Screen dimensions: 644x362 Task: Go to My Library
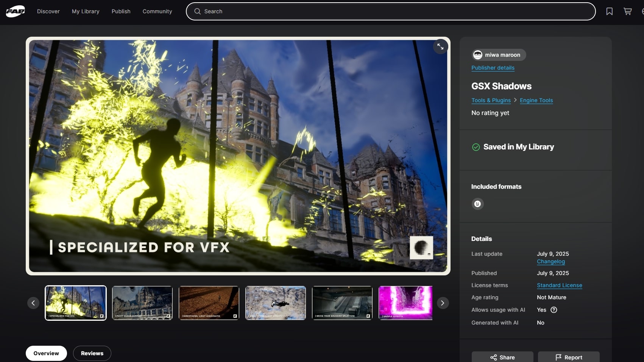pos(86,11)
